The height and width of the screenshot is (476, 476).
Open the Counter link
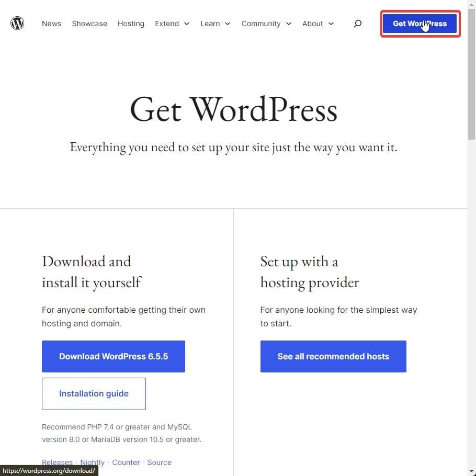(x=126, y=462)
